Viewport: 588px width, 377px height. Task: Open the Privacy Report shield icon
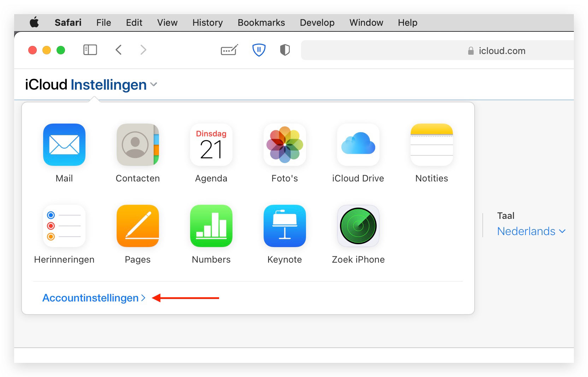click(x=285, y=50)
